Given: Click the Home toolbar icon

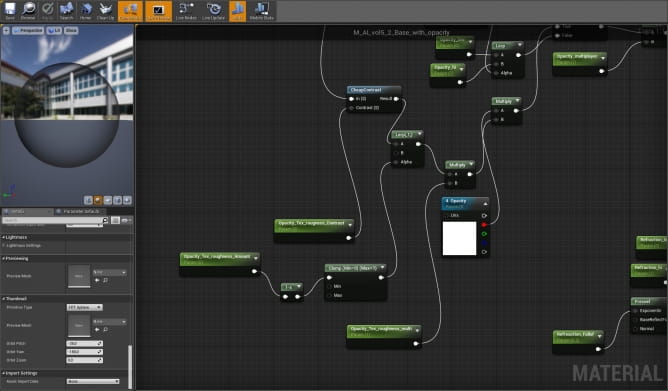Looking at the screenshot, I should [x=86, y=11].
